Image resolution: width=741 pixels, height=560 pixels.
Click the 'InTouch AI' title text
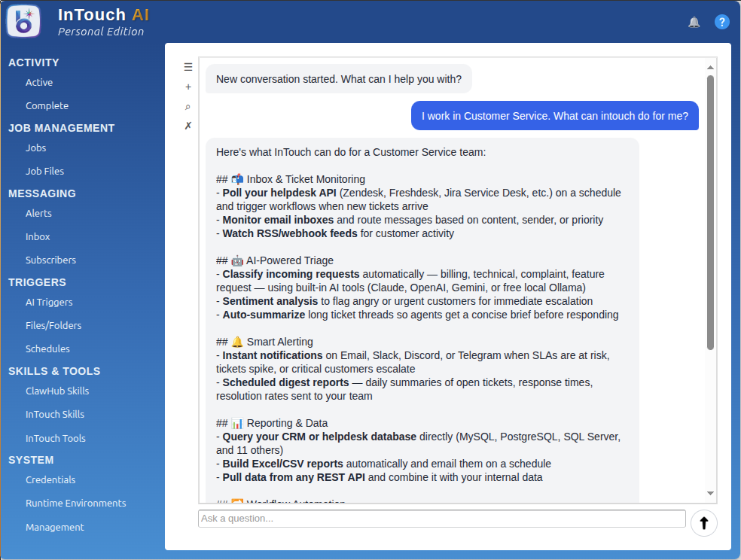tap(103, 14)
